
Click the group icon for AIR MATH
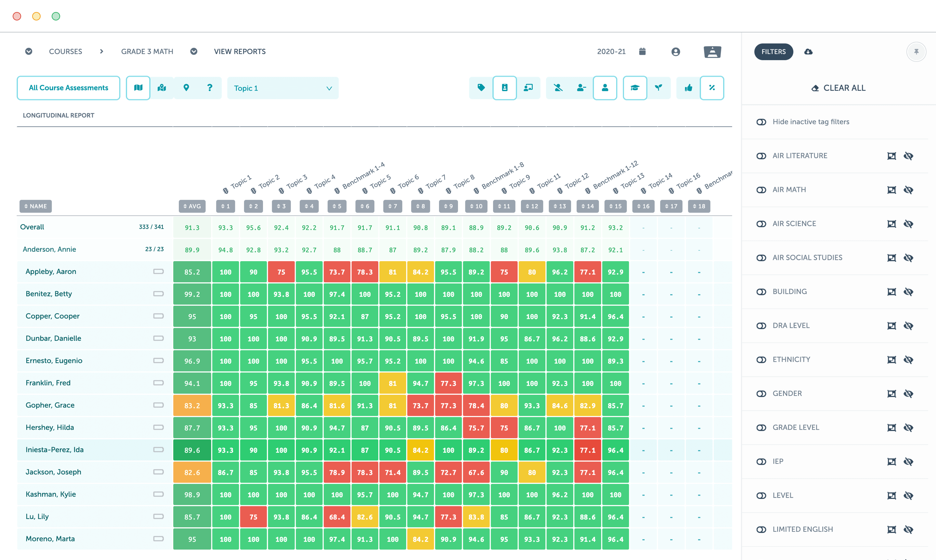[892, 190]
